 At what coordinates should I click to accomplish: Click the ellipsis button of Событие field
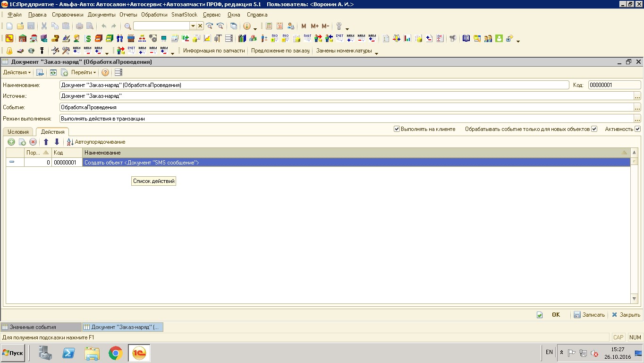(637, 107)
